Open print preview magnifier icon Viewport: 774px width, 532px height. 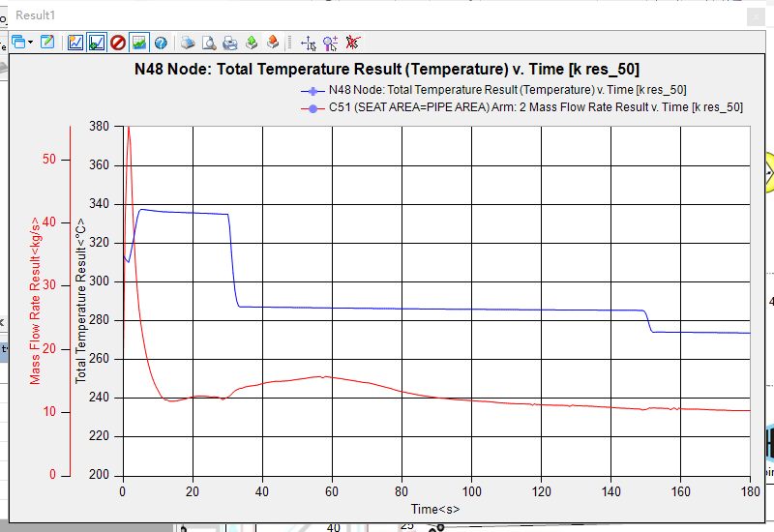click(x=209, y=43)
